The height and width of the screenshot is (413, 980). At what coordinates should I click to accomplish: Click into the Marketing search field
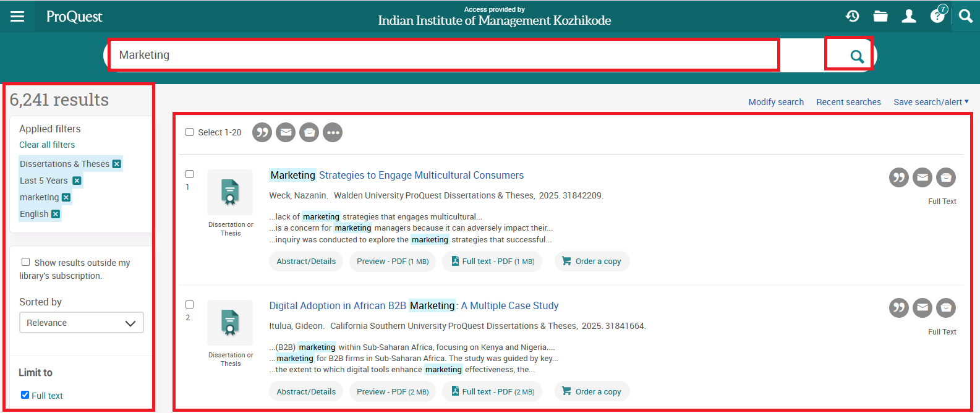(443, 55)
